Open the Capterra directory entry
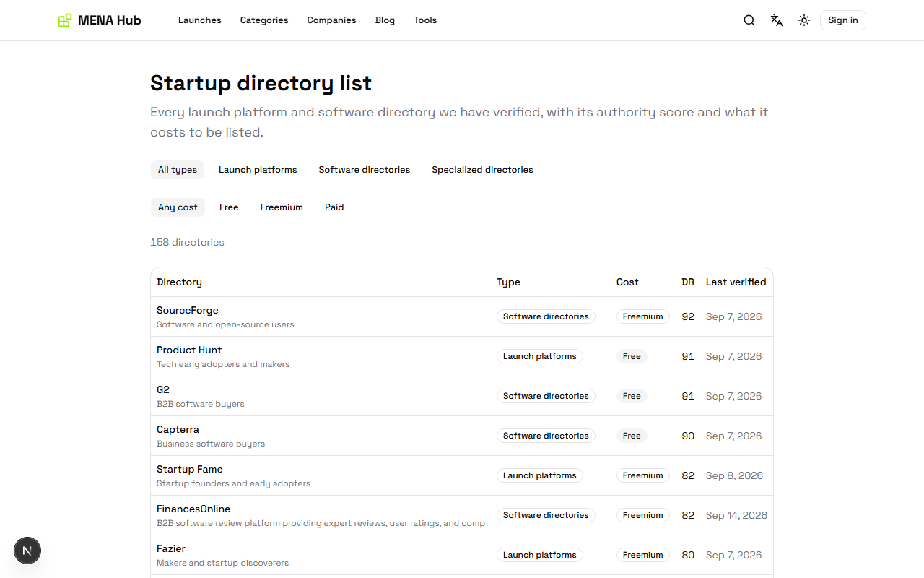924x578 pixels. tap(178, 429)
